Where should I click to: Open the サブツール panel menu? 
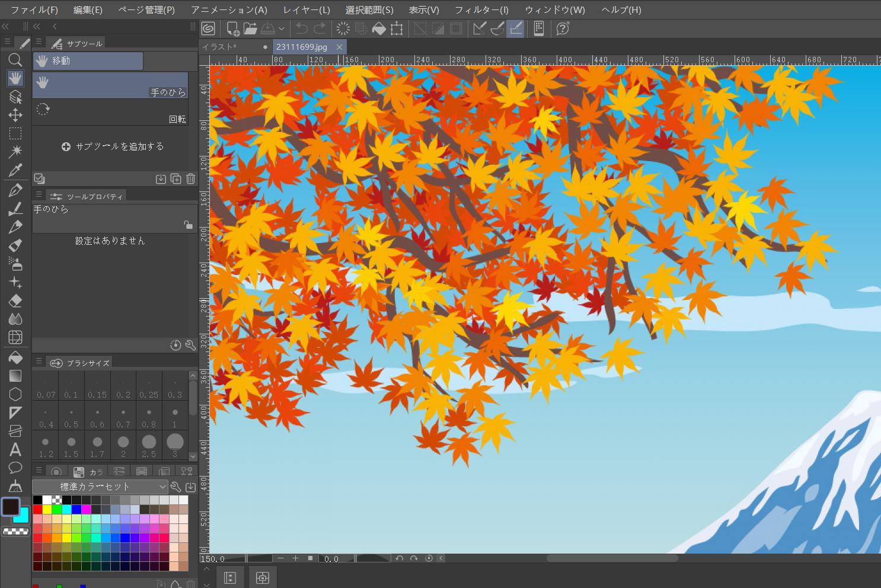click(39, 43)
